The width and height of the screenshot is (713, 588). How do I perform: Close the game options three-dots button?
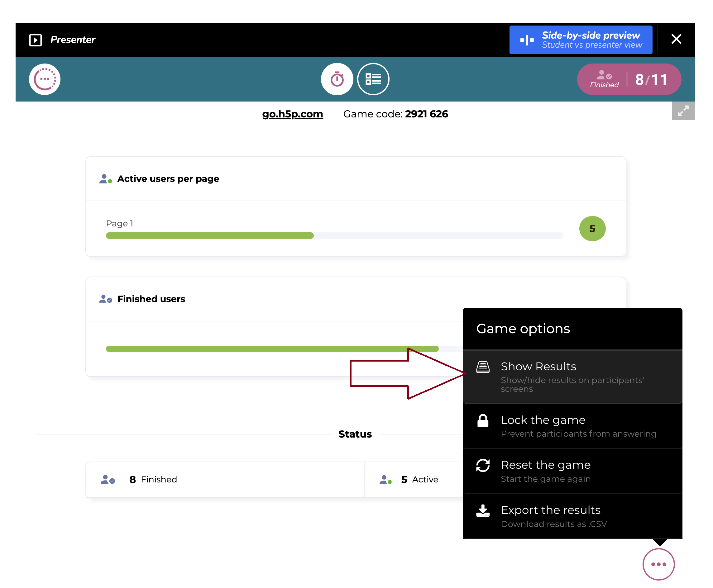coord(658,564)
